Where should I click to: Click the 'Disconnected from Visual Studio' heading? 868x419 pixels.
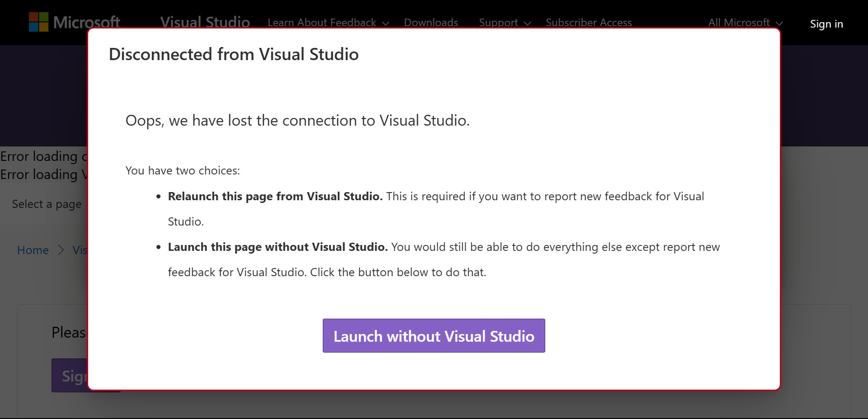click(x=234, y=54)
